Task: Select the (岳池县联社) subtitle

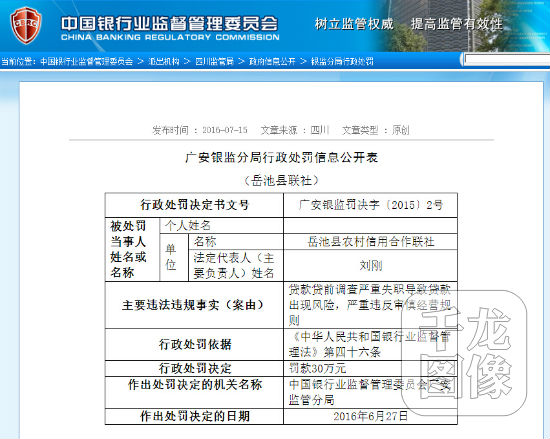Action: coord(282,181)
